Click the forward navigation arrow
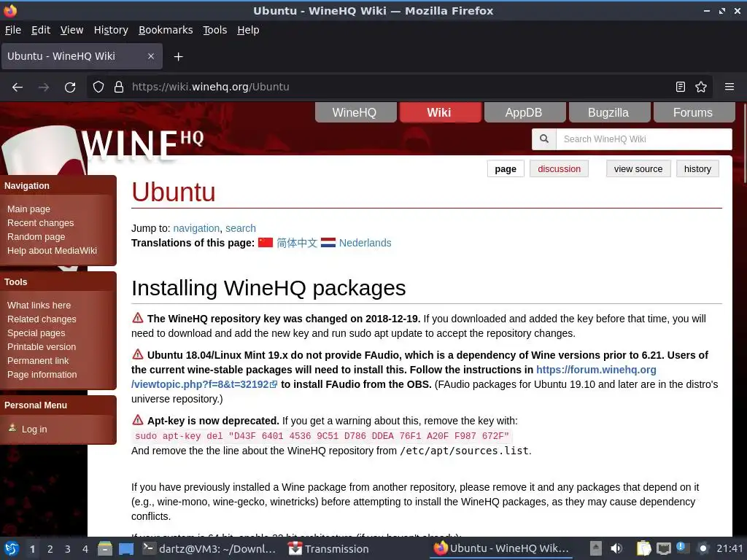747x560 pixels. [x=44, y=87]
